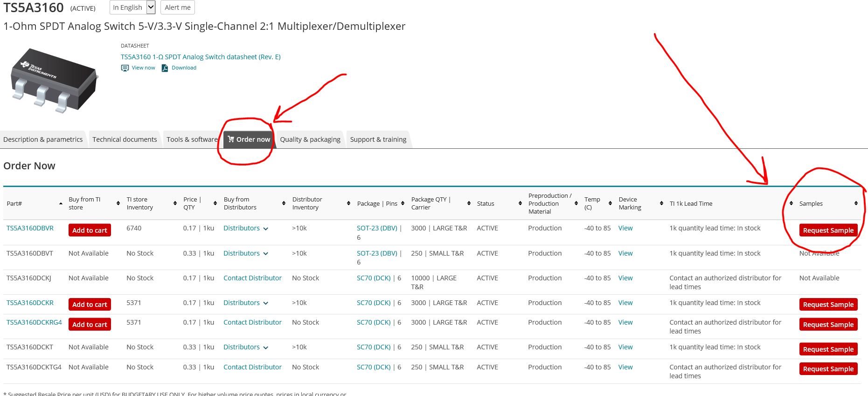The width and height of the screenshot is (868, 396).
Task: Open SOT-23 (DBV) package link for TS5A3160DBVT
Action: point(377,253)
